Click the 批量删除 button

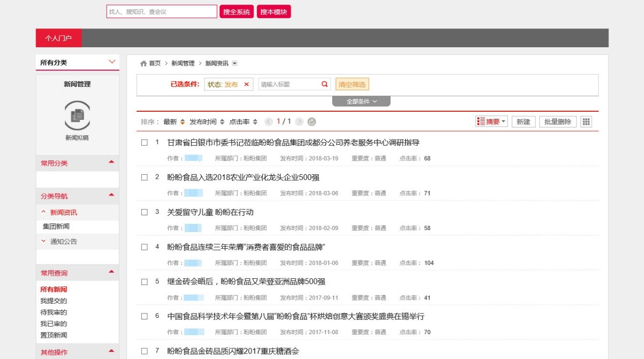click(x=558, y=122)
